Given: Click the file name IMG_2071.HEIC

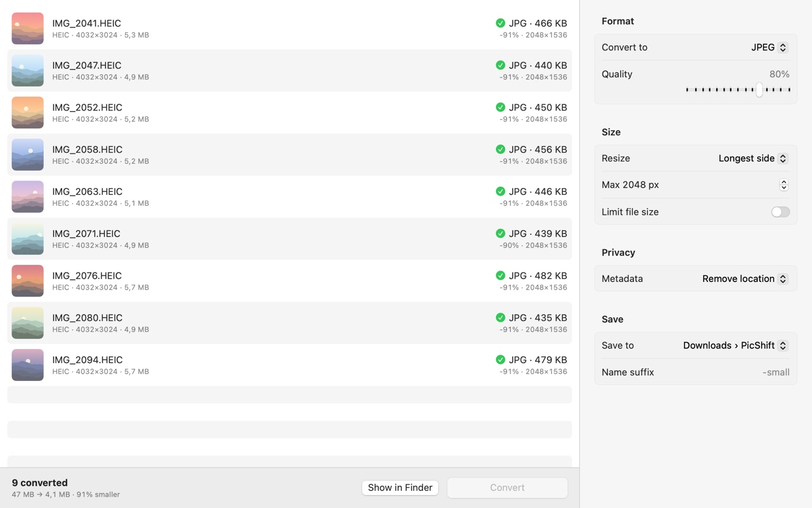Looking at the screenshot, I should [86, 234].
